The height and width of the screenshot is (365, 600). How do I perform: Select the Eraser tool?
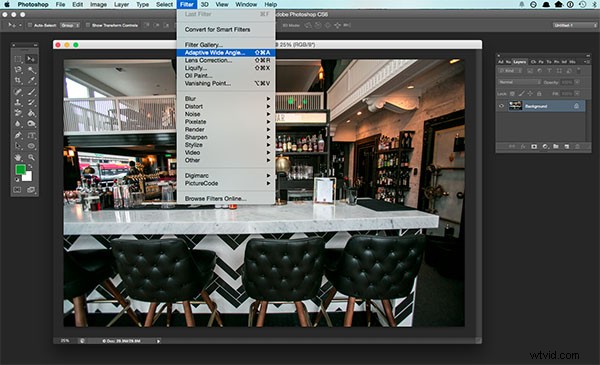pyautogui.click(x=18, y=113)
